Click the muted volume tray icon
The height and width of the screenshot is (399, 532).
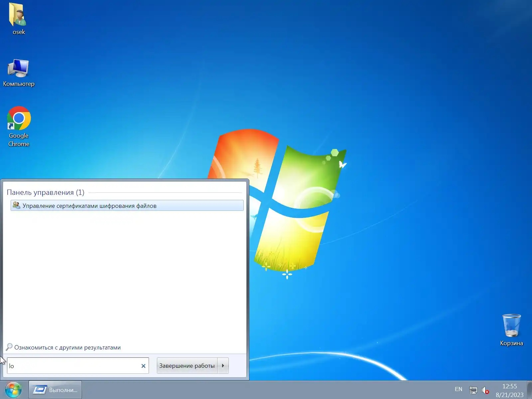click(485, 390)
